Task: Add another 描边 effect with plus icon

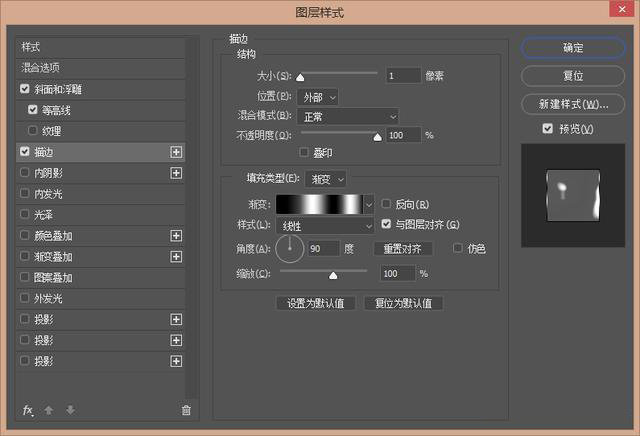Action: tap(176, 152)
